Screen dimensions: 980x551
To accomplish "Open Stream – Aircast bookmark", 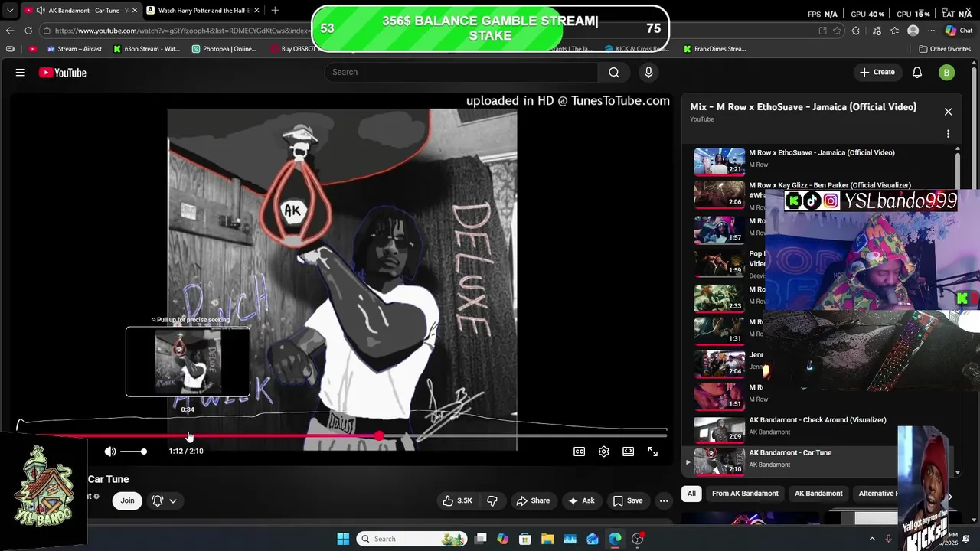I will [74, 49].
